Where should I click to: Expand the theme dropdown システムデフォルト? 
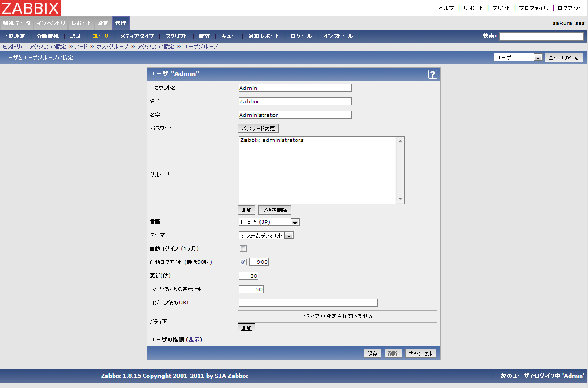266,236
